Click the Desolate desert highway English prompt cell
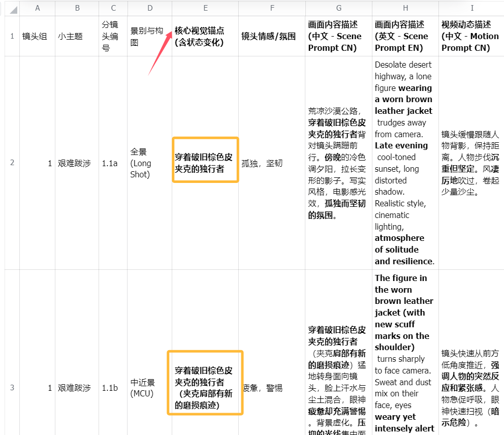Image resolution: width=504 pixels, height=435 pixels. point(405,163)
